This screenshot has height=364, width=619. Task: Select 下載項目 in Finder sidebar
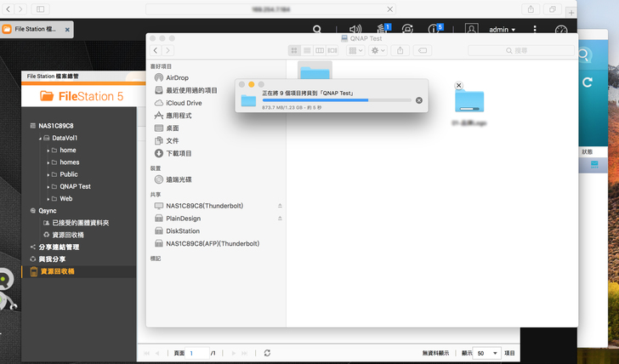[x=179, y=154]
